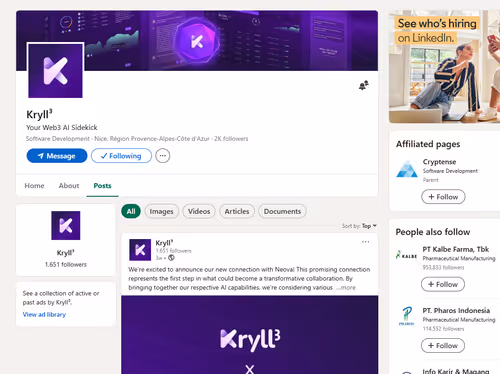
Task: Open the post's three-dot overflow menu
Action: point(365,242)
